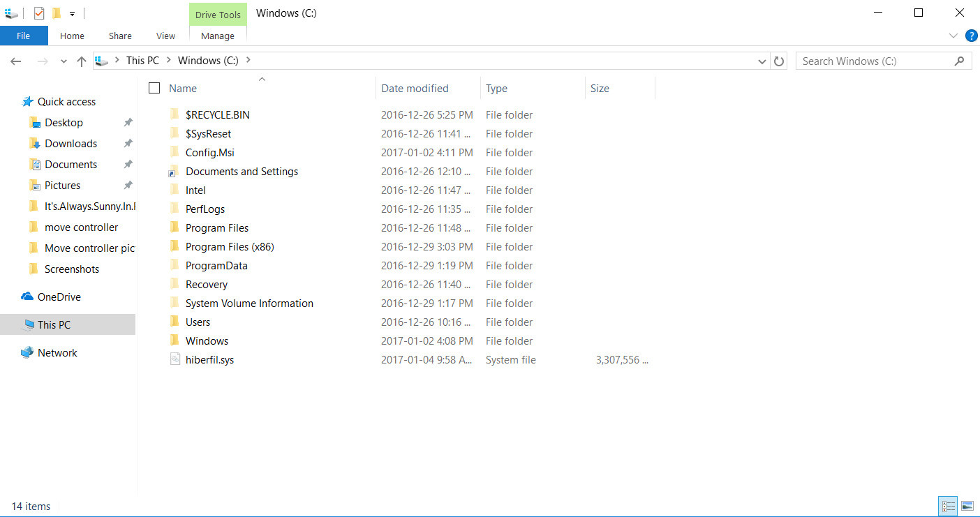Click the blue Help question mark icon
The width and height of the screenshot is (980, 517).
tap(971, 36)
